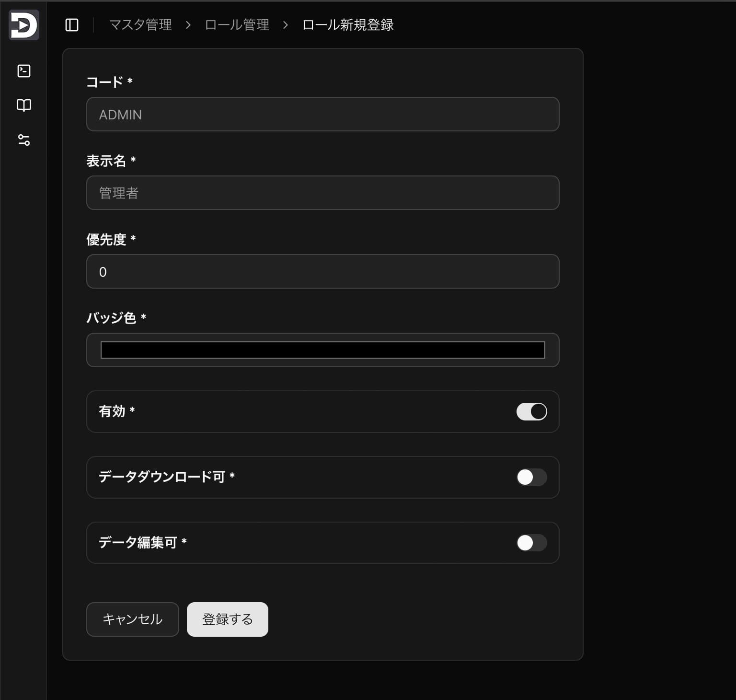The width and height of the screenshot is (736, 700).
Task: Click the データ編集可 label text
Action: 143,543
